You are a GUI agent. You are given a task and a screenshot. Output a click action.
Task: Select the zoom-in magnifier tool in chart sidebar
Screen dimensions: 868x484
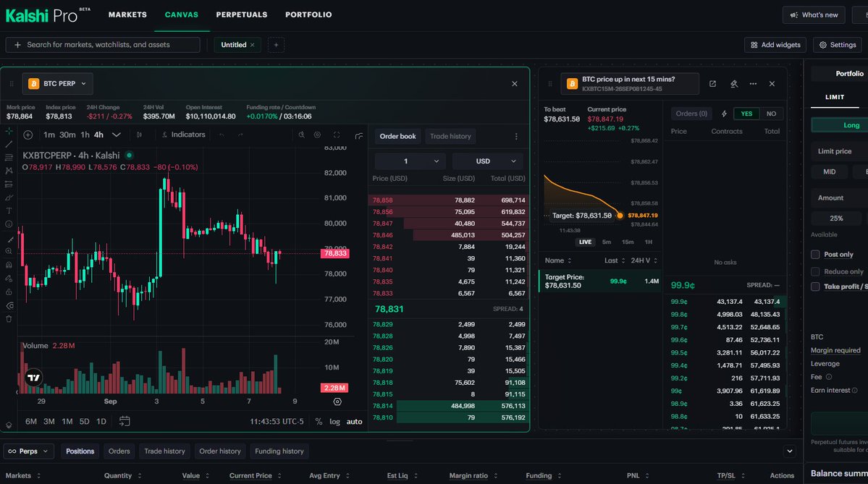coord(9,251)
